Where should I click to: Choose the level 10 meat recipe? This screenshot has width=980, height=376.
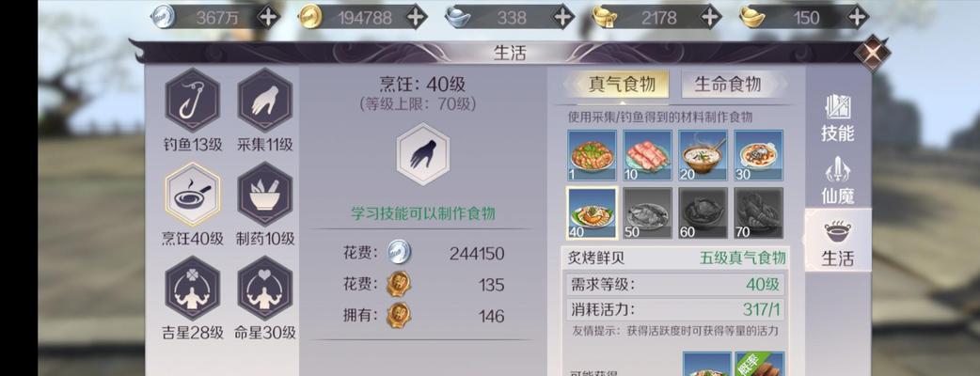tap(647, 155)
